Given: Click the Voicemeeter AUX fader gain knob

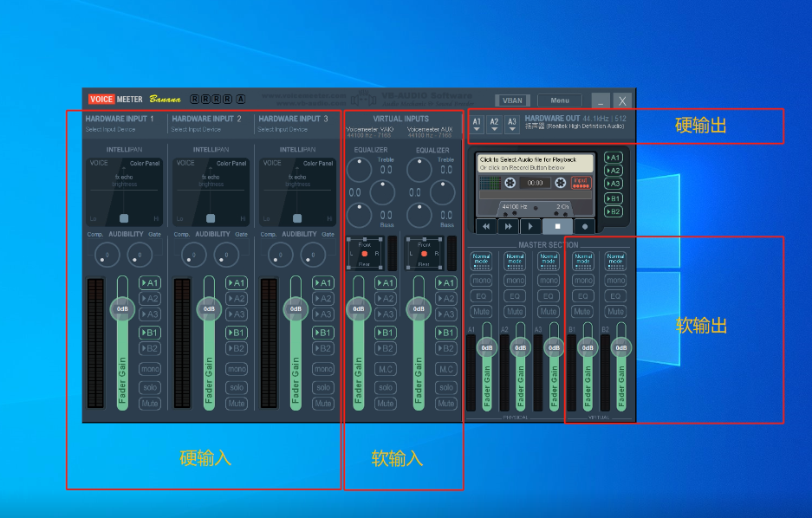Looking at the screenshot, I should [419, 309].
